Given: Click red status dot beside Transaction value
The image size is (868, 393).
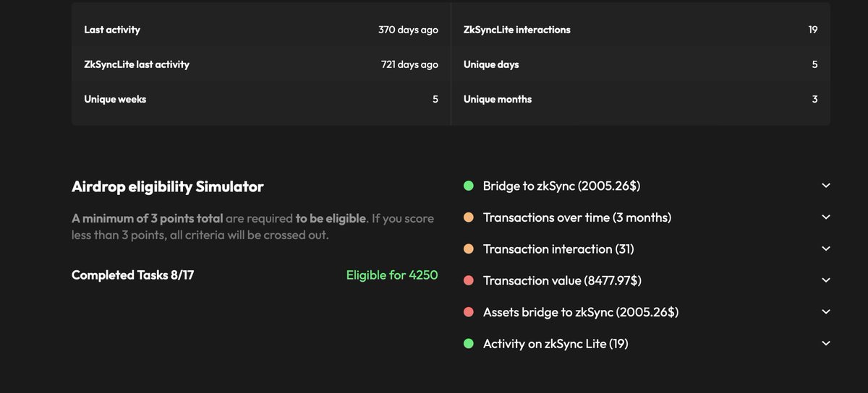Looking at the screenshot, I should pyautogui.click(x=468, y=280).
